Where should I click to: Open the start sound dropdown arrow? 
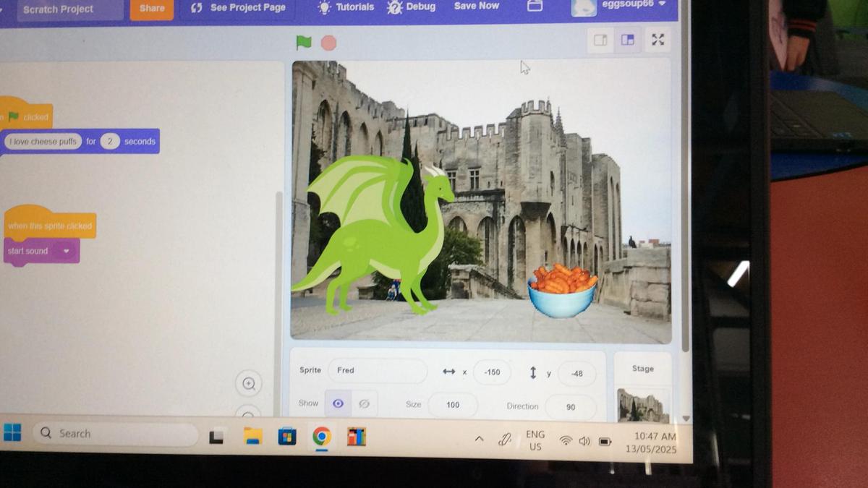[67, 251]
